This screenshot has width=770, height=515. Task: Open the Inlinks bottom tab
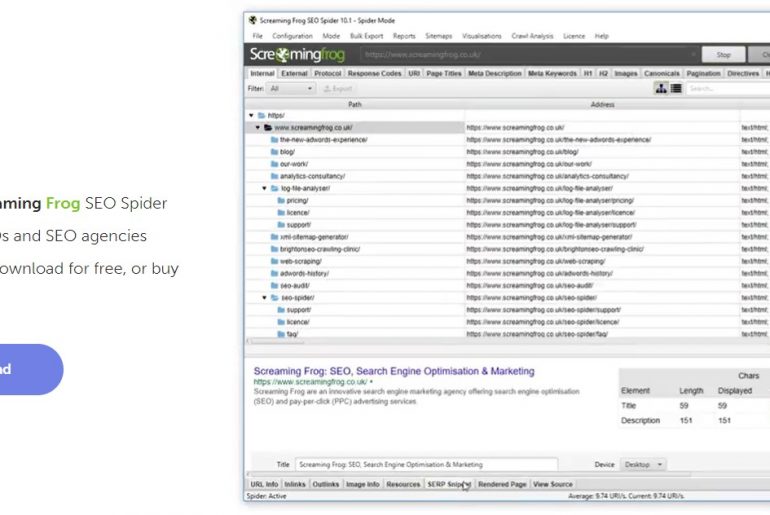[295, 485]
